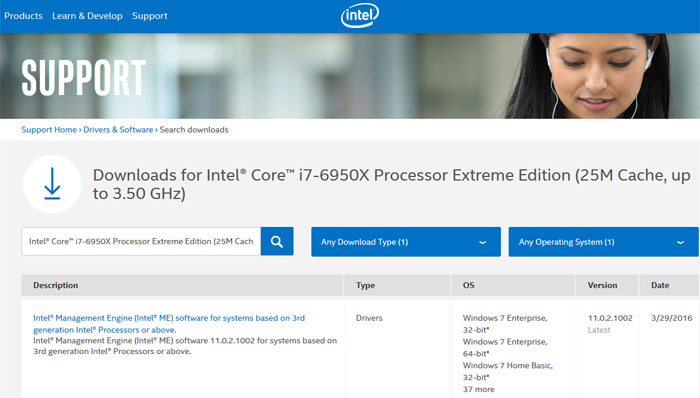The height and width of the screenshot is (398, 700).
Task: Click the round download arrow icon
Action: pos(52,184)
